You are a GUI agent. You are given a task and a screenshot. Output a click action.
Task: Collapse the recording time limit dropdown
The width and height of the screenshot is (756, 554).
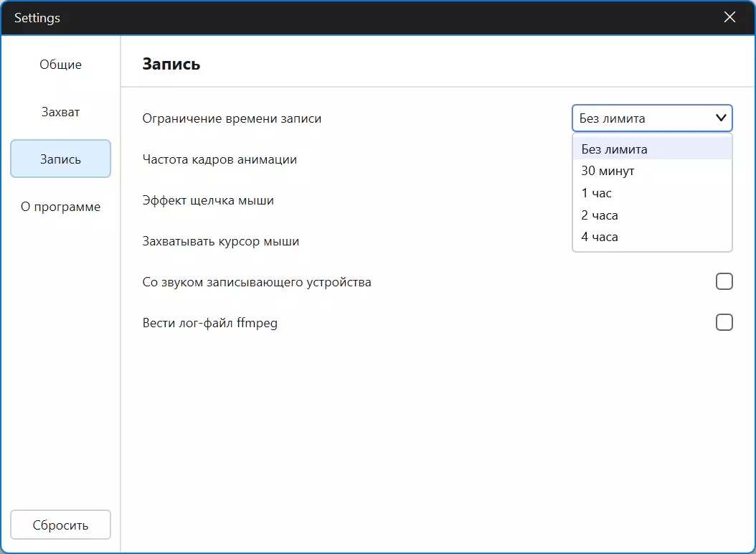point(652,118)
